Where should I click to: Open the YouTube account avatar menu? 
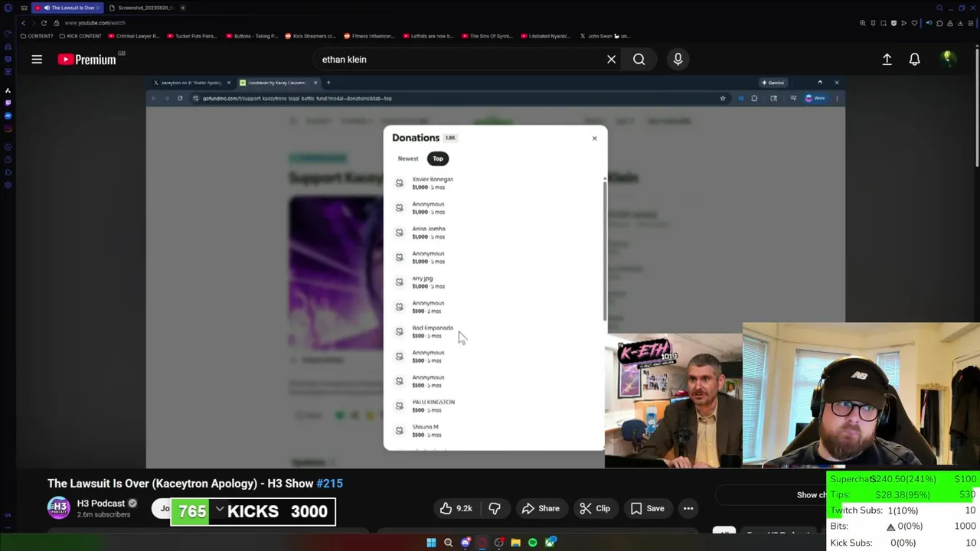(948, 59)
